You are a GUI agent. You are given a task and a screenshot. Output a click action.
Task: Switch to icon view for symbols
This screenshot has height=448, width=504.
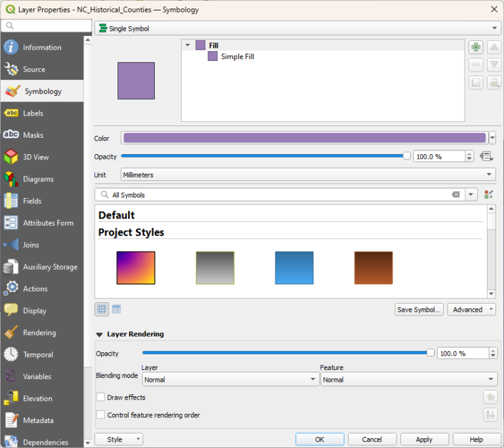click(x=102, y=309)
